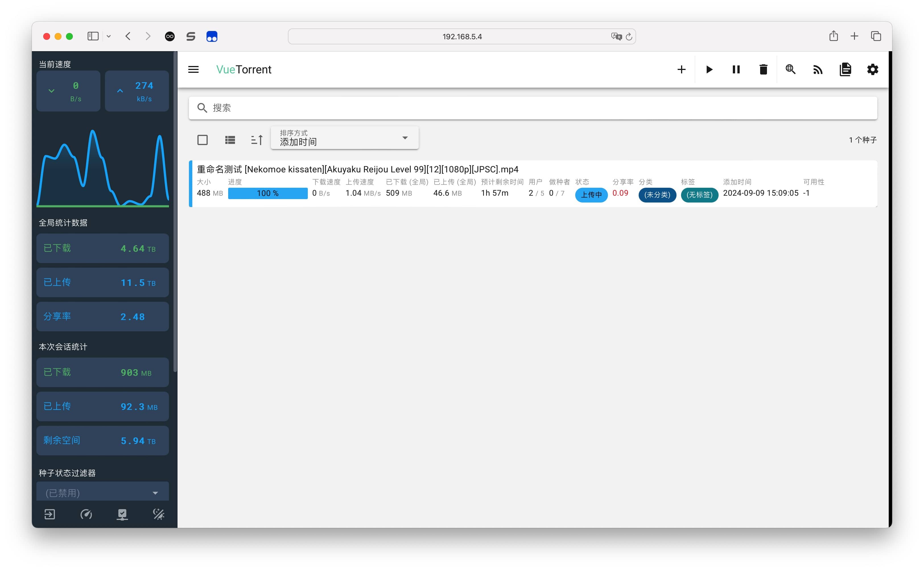Resume torrents with the play button
Image resolution: width=924 pixels, height=570 pixels.
tap(709, 69)
